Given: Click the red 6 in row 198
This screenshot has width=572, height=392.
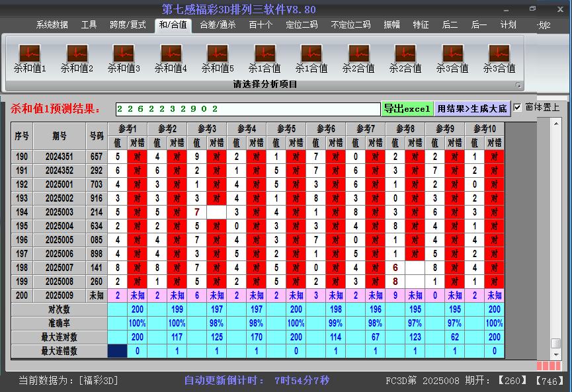Looking at the screenshot, I should 395,268.
